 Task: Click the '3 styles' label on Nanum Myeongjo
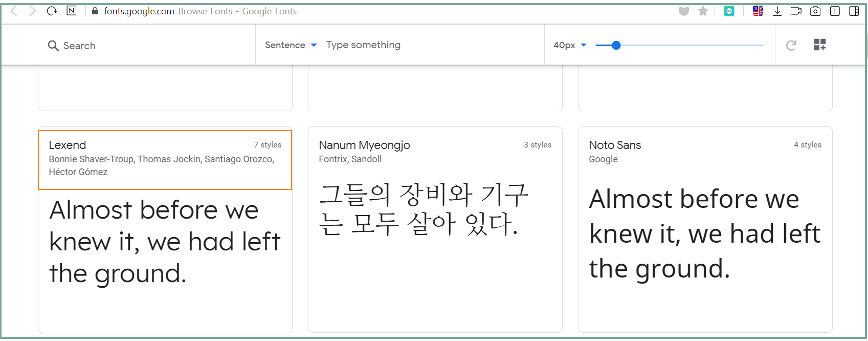click(x=538, y=145)
